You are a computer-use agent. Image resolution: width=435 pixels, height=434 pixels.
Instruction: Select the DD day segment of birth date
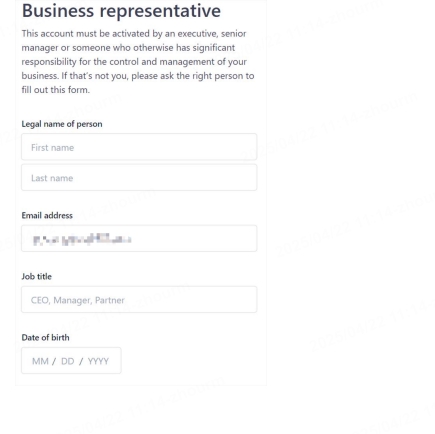[68, 361]
